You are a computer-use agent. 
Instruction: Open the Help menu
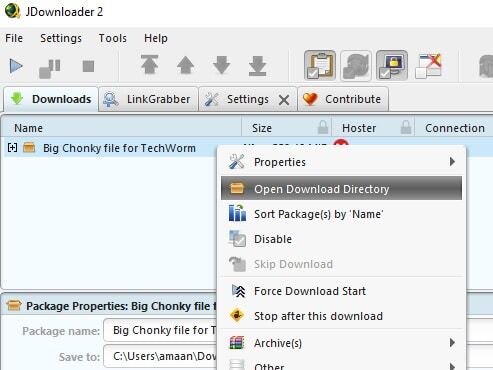click(x=156, y=38)
